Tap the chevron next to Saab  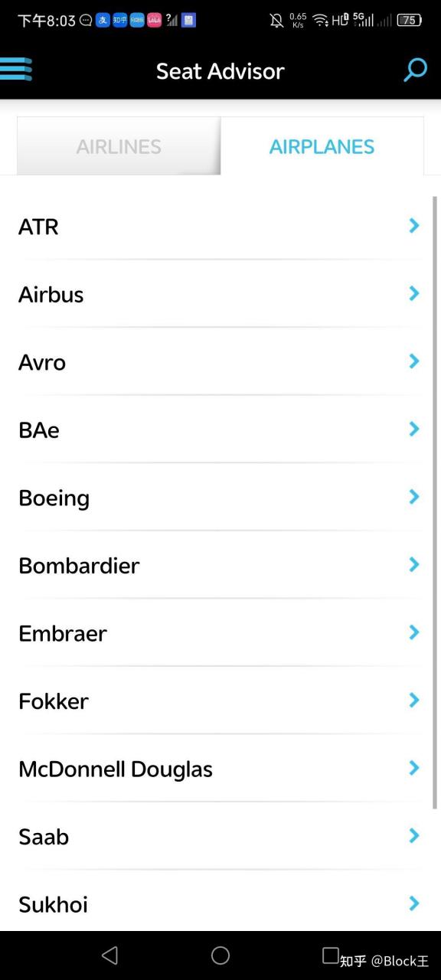[x=414, y=835]
